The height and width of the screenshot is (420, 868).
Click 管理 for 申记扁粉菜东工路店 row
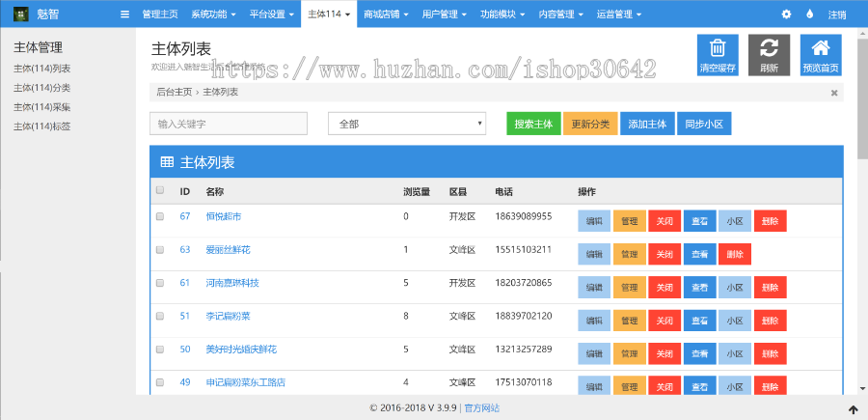click(630, 386)
